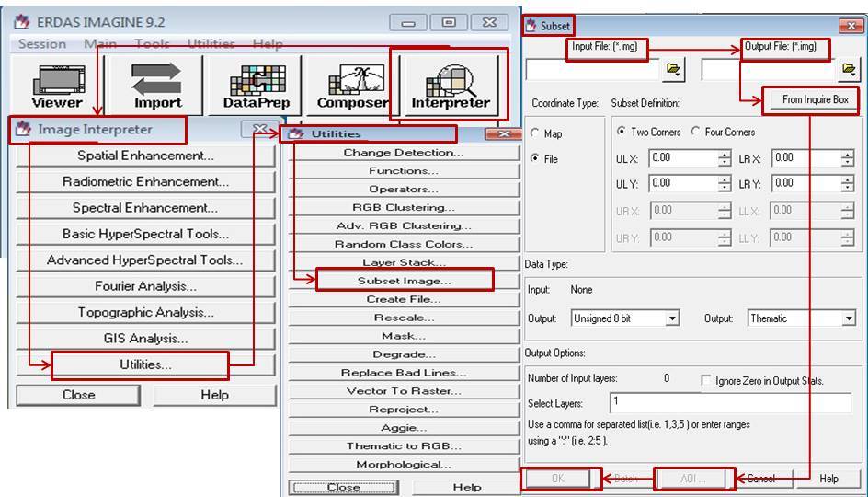Click the Input File text field

[592, 70]
